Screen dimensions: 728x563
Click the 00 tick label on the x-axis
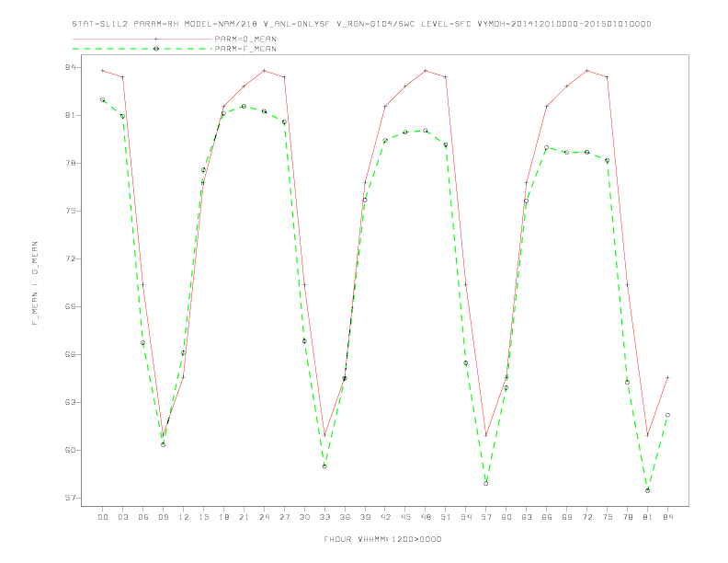coord(103,517)
